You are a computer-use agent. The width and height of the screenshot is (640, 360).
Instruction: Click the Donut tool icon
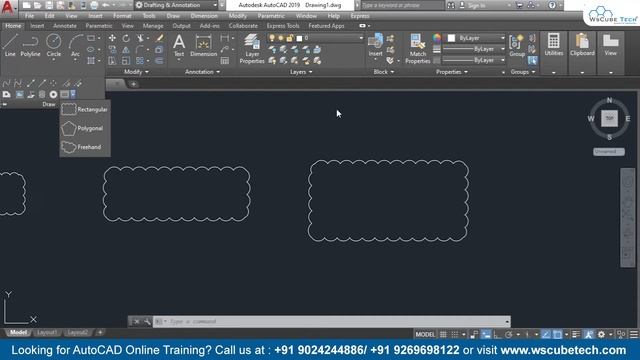[x=53, y=94]
